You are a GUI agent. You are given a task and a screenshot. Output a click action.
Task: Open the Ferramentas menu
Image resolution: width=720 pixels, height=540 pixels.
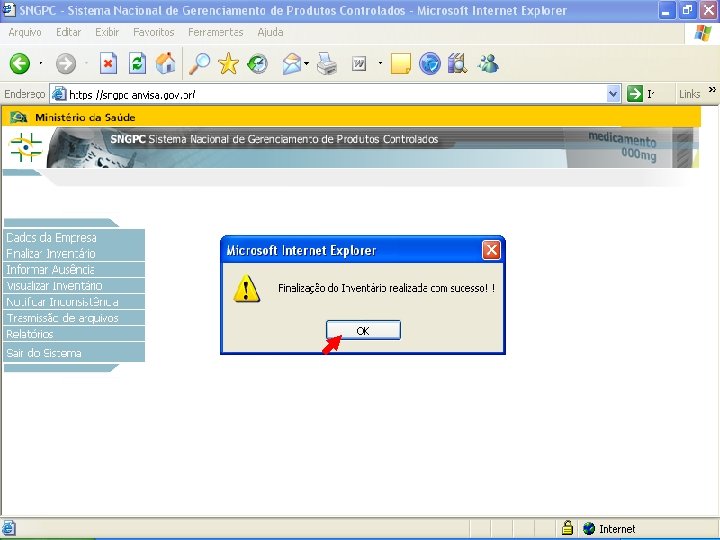pos(215,32)
